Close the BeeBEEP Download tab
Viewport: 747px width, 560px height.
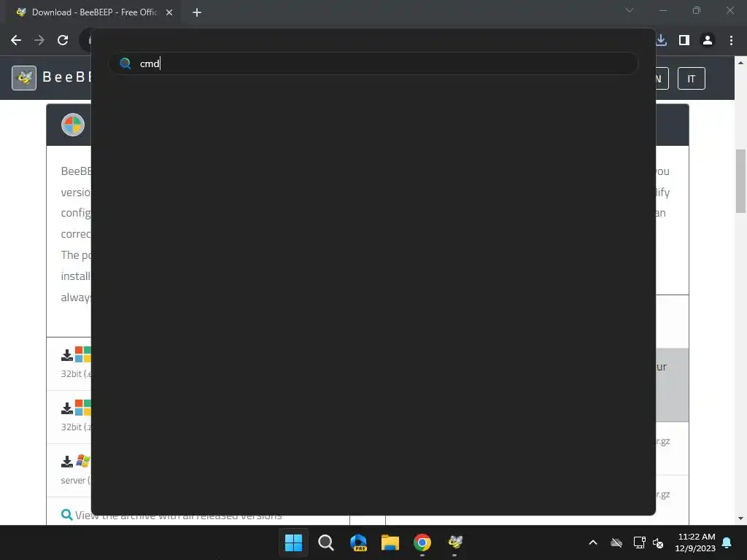[x=169, y=12]
